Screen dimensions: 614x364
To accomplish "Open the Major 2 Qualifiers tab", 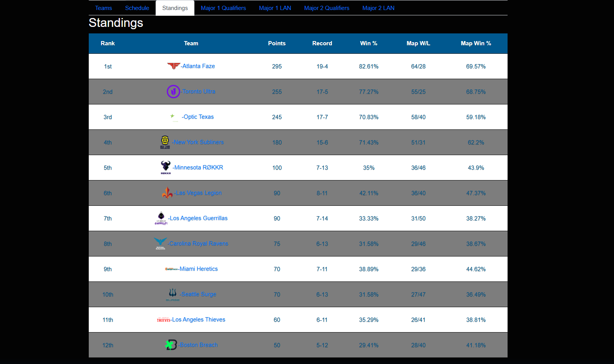I will click(327, 8).
